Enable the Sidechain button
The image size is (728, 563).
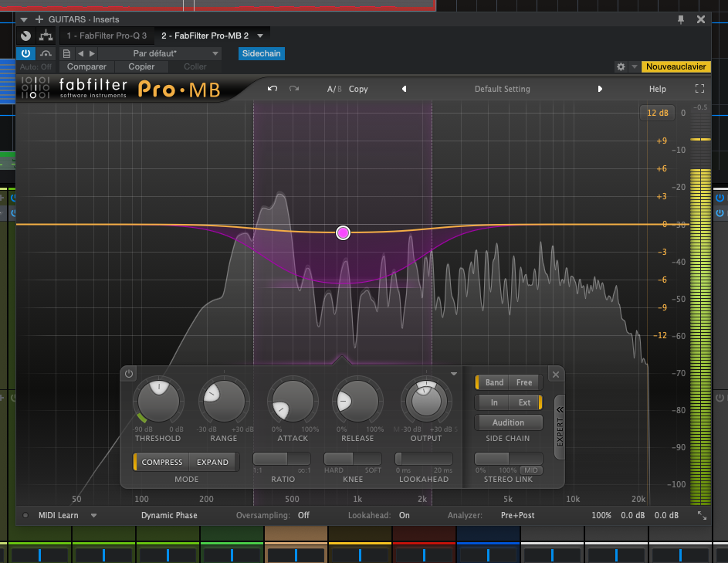(x=262, y=53)
